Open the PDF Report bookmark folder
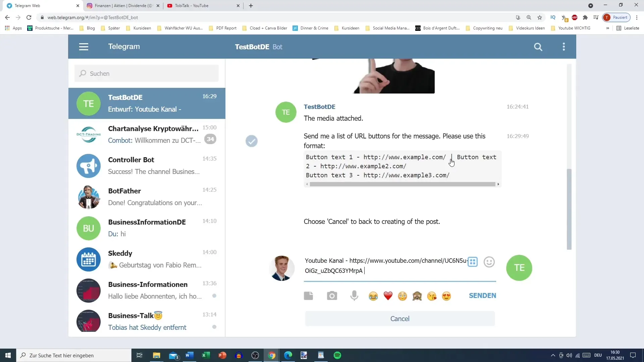This screenshot has height=362, width=644. tap(223, 28)
